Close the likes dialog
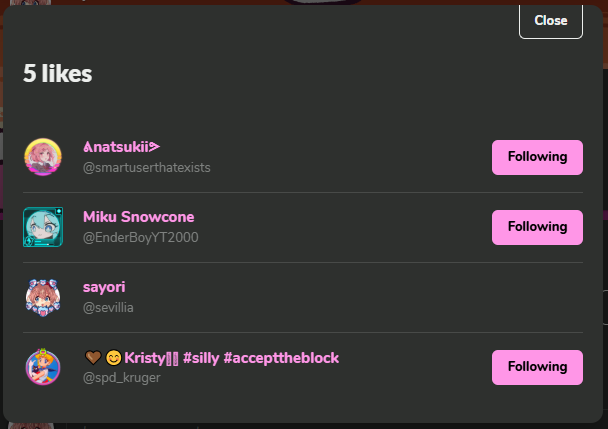 click(x=551, y=21)
